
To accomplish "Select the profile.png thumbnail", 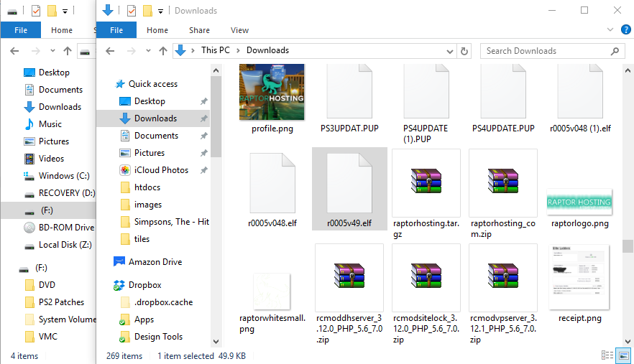I will point(272,92).
